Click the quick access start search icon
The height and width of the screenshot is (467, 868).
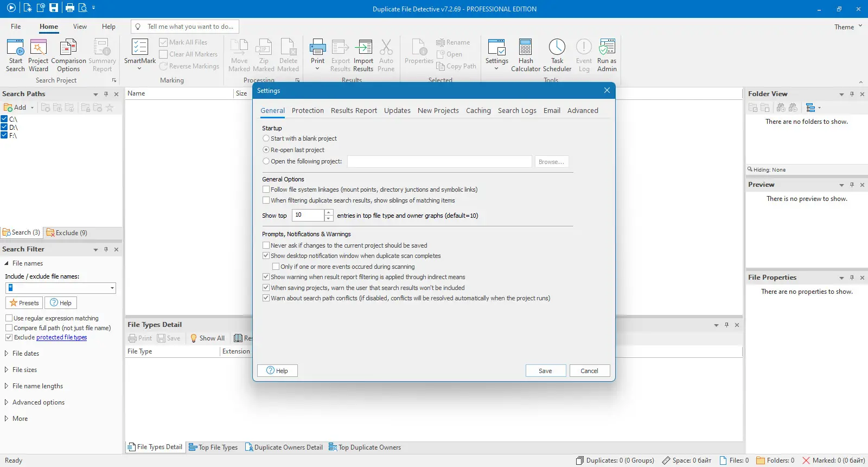coord(11,8)
